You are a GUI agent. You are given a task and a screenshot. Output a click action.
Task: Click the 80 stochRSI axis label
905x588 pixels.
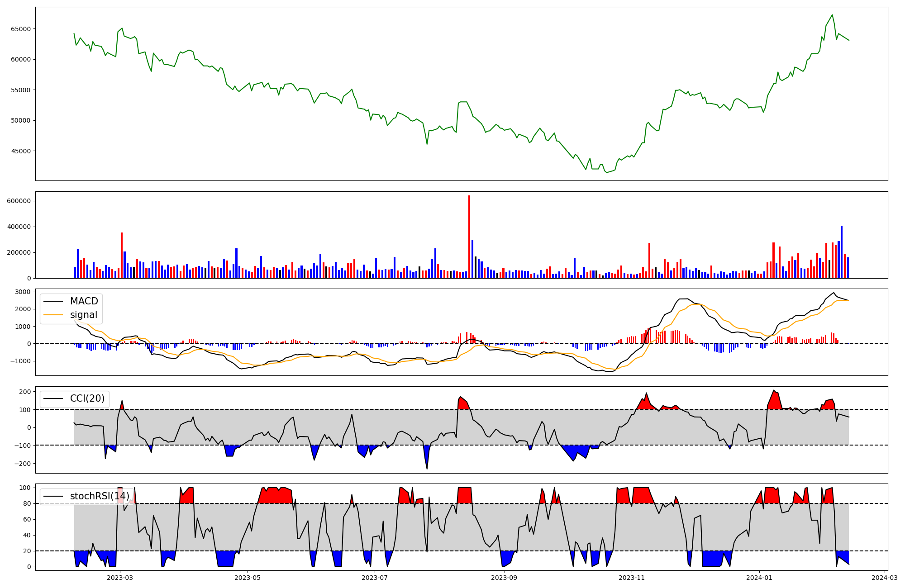pos(27,503)
